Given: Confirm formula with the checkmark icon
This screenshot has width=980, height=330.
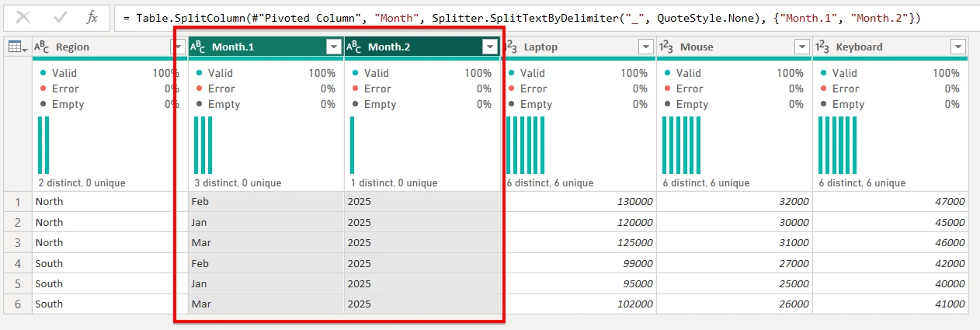Looking at the screenshot, I should (x=59, y=17).
